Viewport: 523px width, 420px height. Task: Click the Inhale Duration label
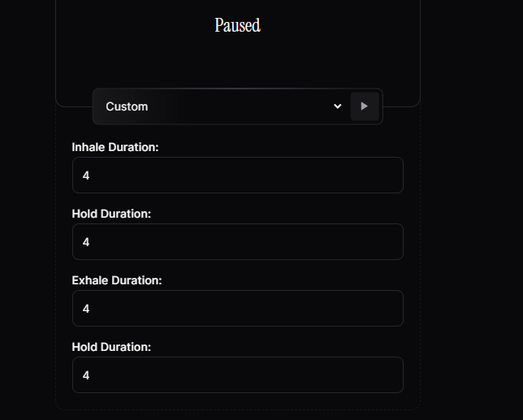coord(115,147)
